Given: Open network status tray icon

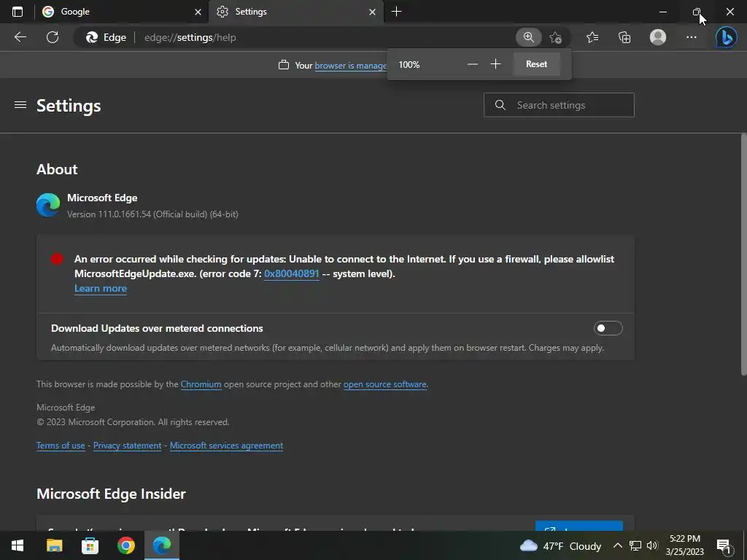Looking at the screenshot, I should 635,545.
